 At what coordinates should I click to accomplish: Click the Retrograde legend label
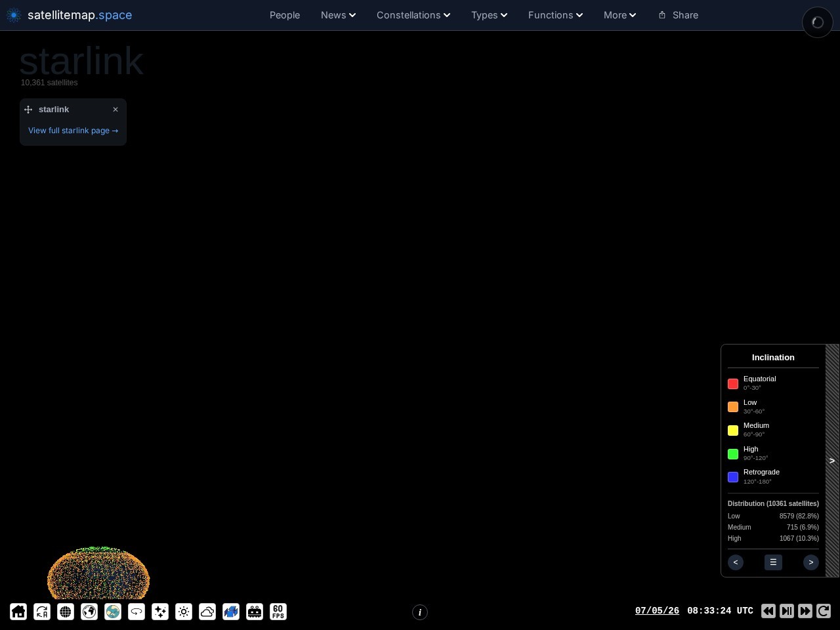[x=761, y=472]
